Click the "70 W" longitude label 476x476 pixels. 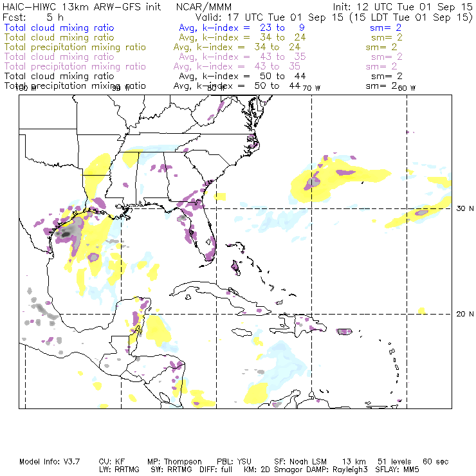point(311,88)
